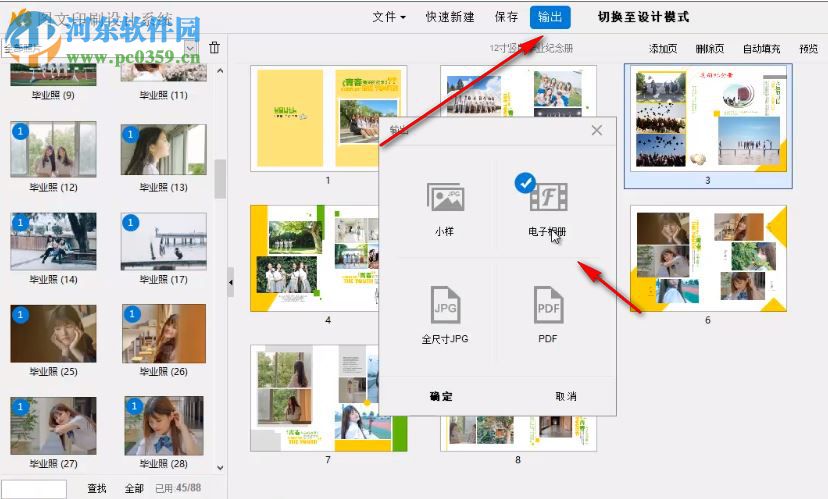Click 自动填充 to auto fill
The image size is (828, 499).
[x=761, y=49]
